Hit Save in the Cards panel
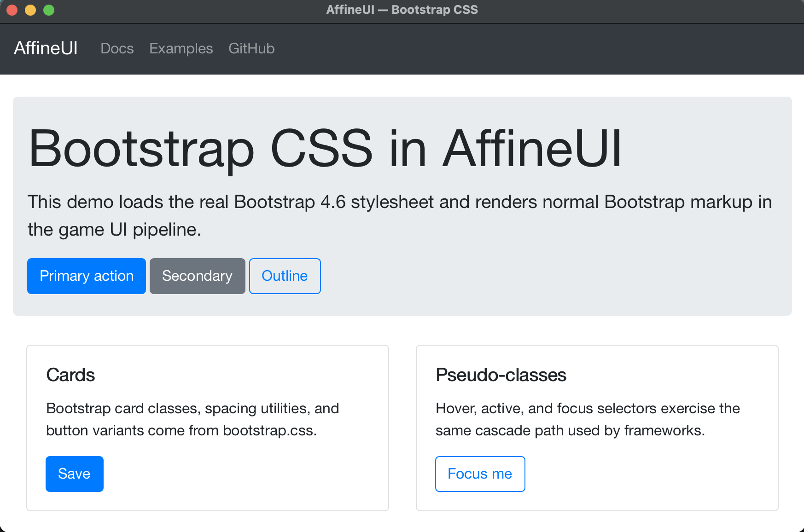 pos(75,474)
